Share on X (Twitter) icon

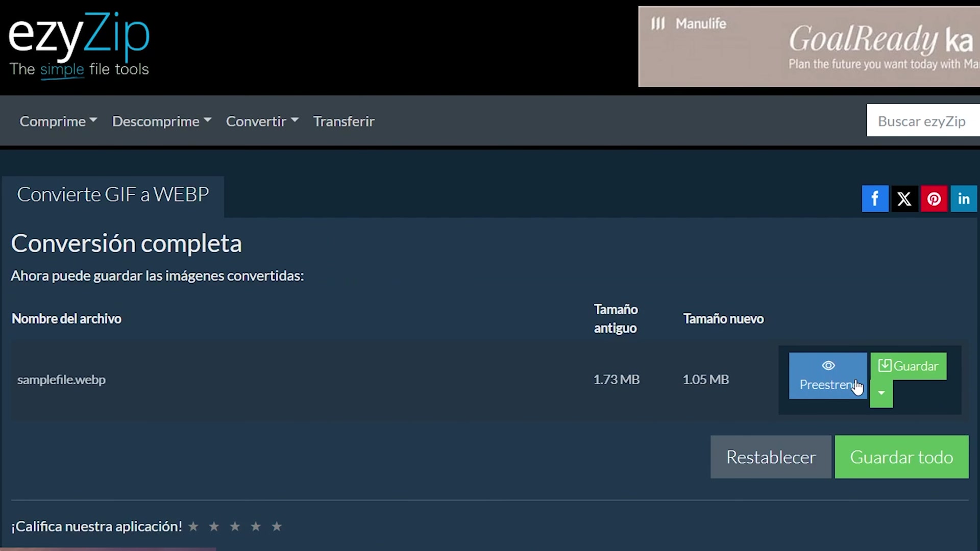click(904, 198)
